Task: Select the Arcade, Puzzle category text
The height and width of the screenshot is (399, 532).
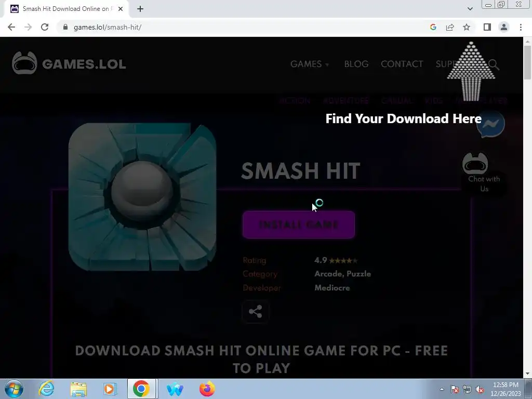Action: point(343,274)
